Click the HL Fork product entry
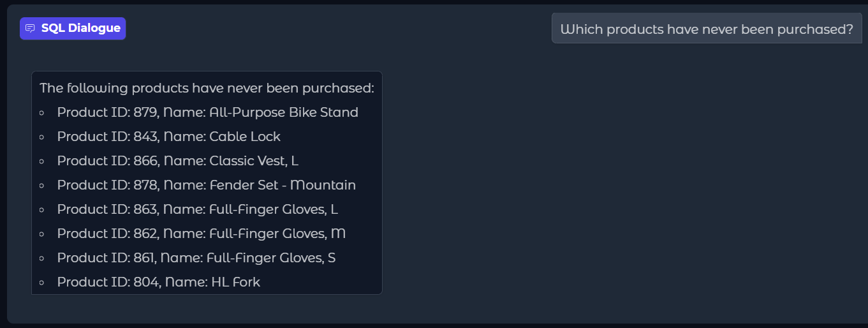The width and height of the screenshot is (868, 328). 158,282
